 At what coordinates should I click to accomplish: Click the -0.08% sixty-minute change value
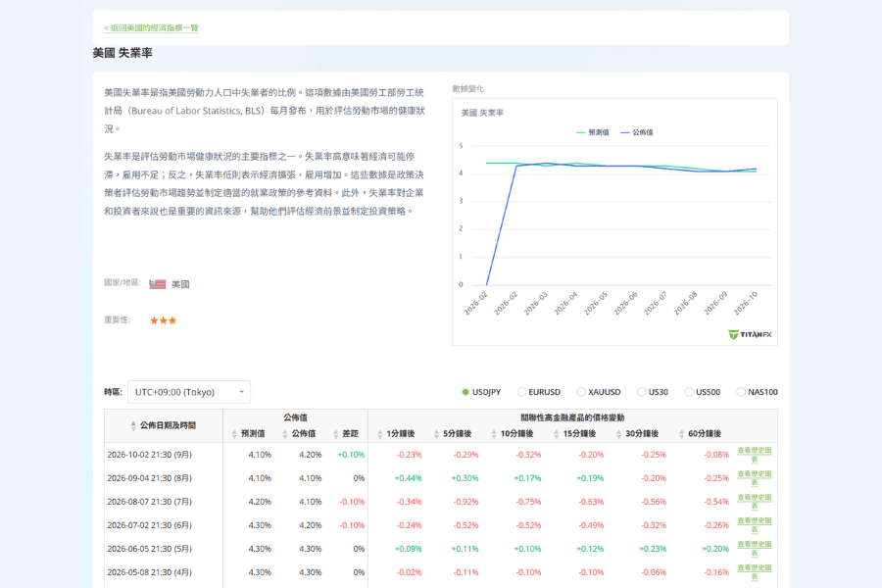(716, 455)
